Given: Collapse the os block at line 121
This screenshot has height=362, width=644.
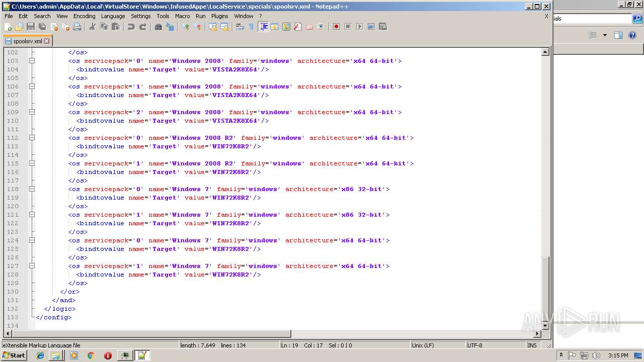Looking at the screenshot, I should [x=32, y=215].
